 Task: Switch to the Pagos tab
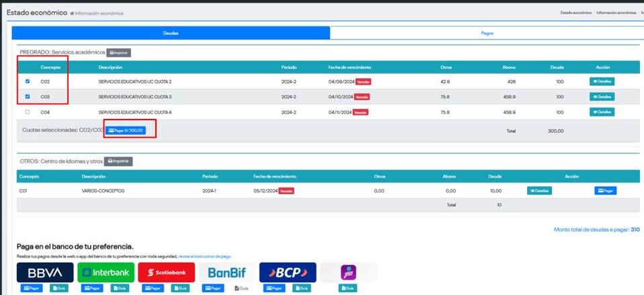pyautogui.click(x=487, y=32)
